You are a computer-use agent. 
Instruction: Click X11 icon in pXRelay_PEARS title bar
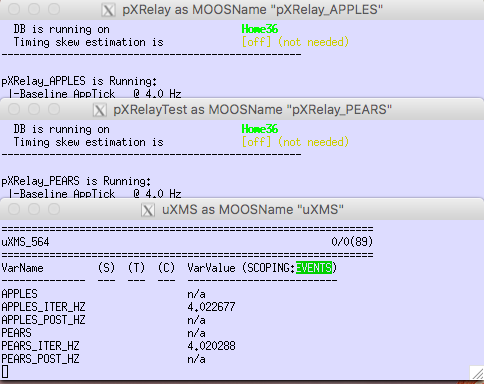(99, 110)
